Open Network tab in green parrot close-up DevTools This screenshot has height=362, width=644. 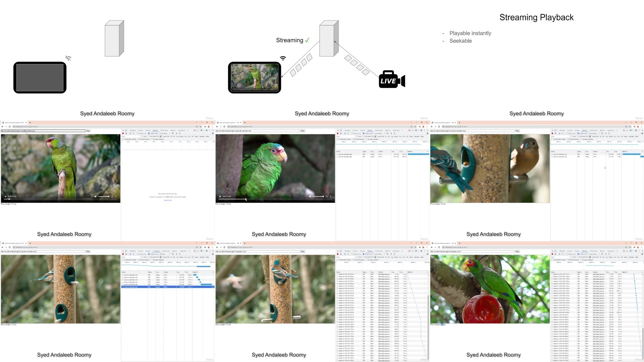click(370, 130)
